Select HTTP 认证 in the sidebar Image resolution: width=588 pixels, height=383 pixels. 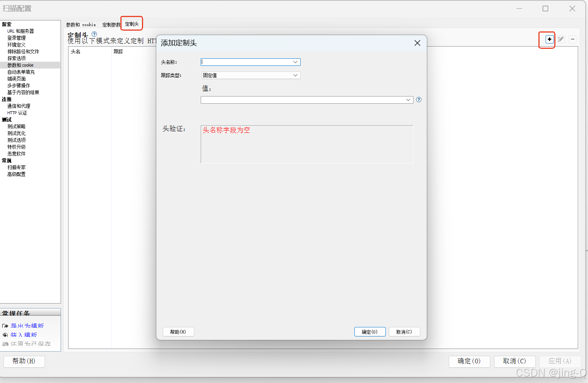[17, 113]
